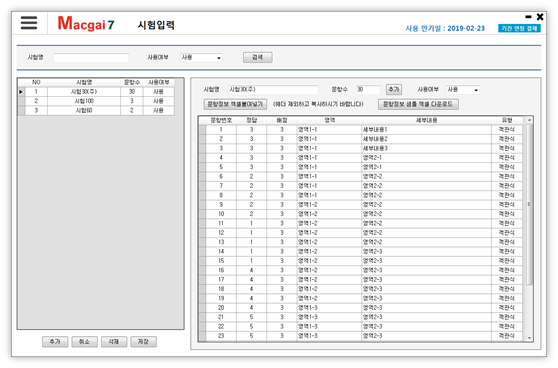Click the 객관식 type cell of question 22

(507, 326)
